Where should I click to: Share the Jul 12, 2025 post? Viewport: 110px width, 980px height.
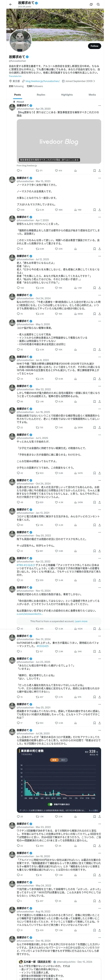tap(99, 288)
